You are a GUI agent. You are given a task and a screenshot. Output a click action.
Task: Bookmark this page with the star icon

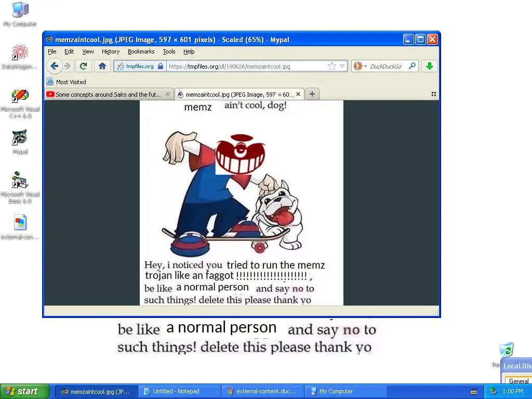[x=332, y=66]
